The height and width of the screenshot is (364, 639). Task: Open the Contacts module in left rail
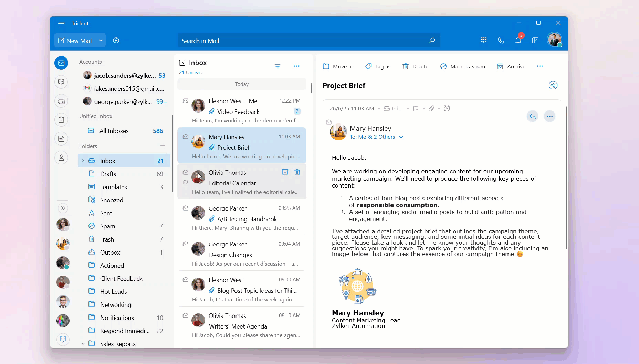[x=61, y=158]
